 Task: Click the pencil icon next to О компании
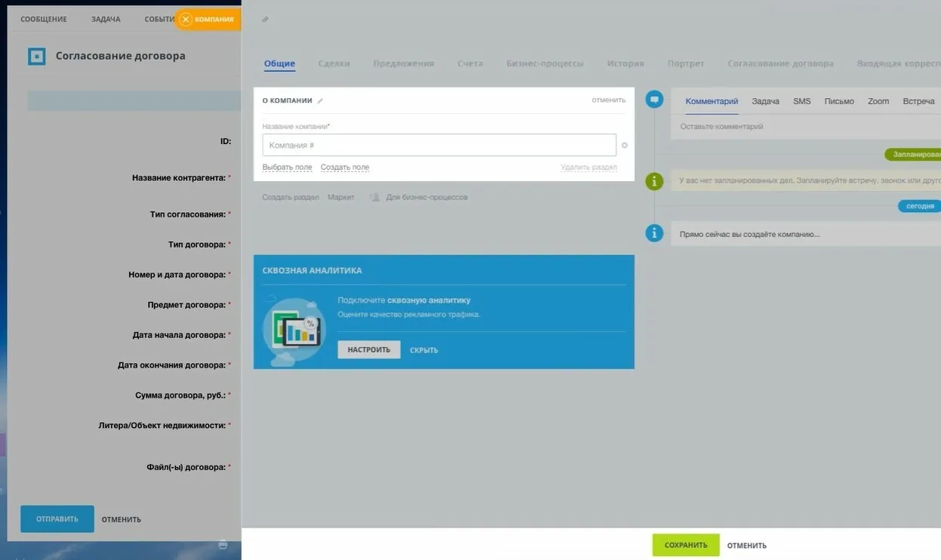(320, 100)
